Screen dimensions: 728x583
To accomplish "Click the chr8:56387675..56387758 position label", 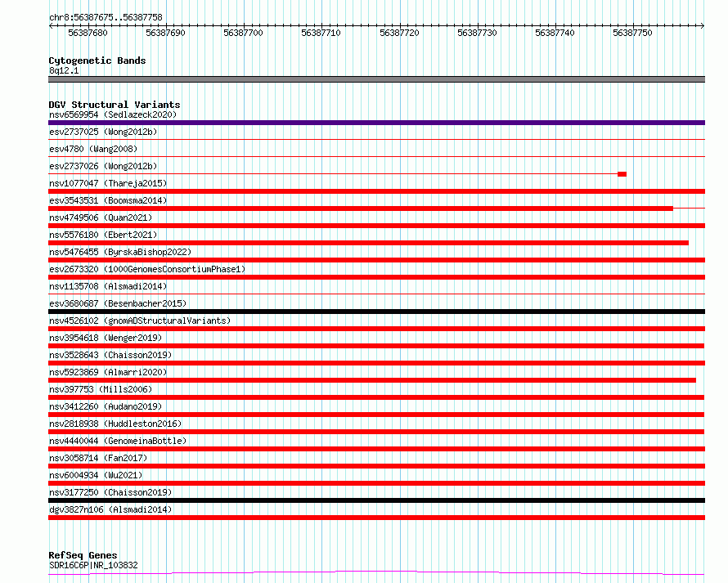I will pos(106,18).
